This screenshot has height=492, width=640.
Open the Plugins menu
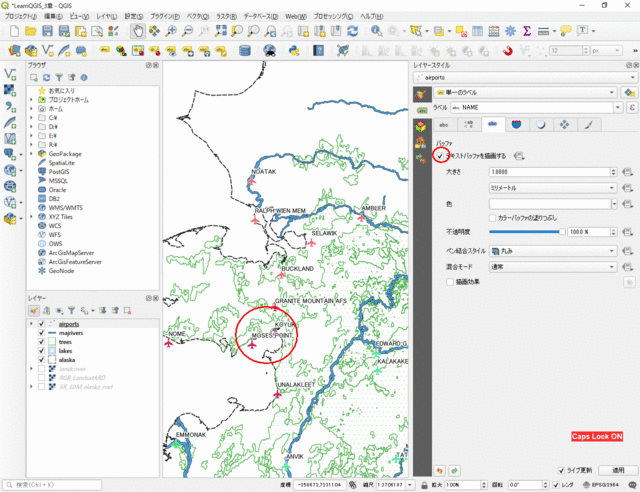coord(165,17)
